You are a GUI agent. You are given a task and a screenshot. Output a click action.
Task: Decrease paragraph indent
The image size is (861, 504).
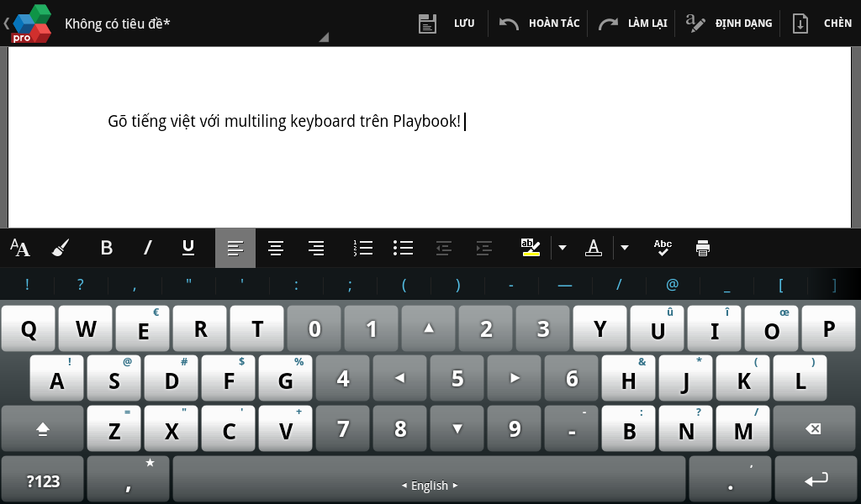pyautogui.click(x=444, y=248)
